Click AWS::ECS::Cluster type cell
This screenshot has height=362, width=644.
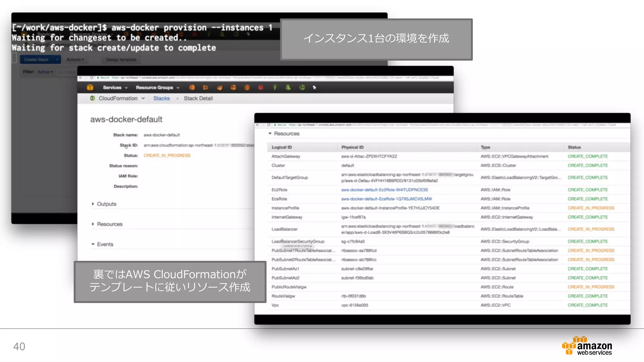click(x=498, y=165)
